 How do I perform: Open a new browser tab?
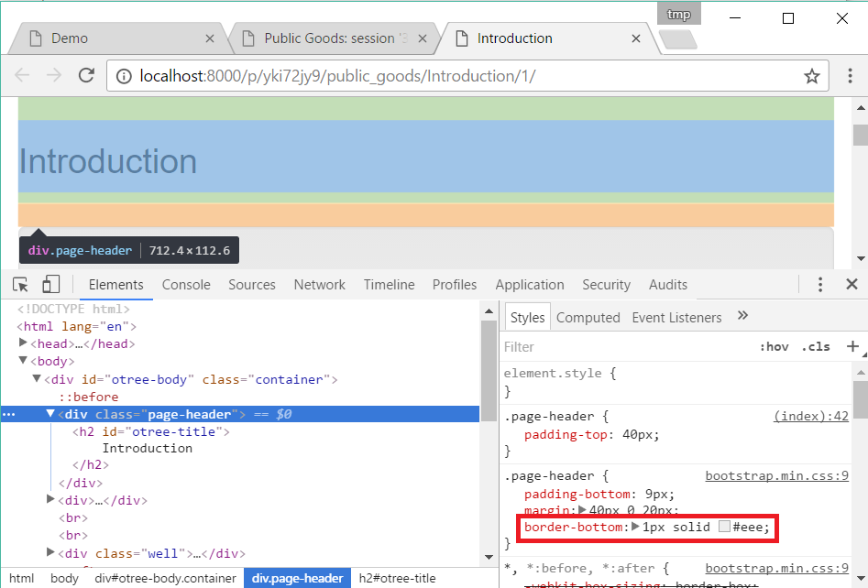click(x=678, y=39)
